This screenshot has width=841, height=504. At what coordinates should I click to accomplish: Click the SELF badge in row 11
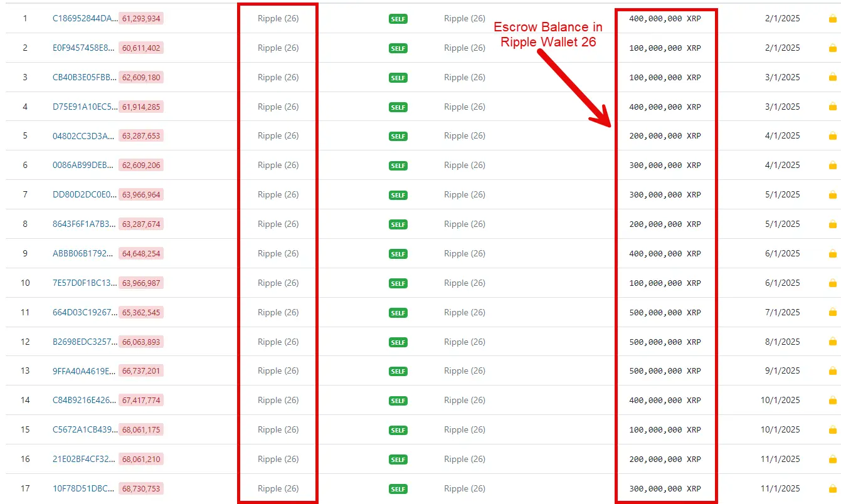click(x=398, y=313)
